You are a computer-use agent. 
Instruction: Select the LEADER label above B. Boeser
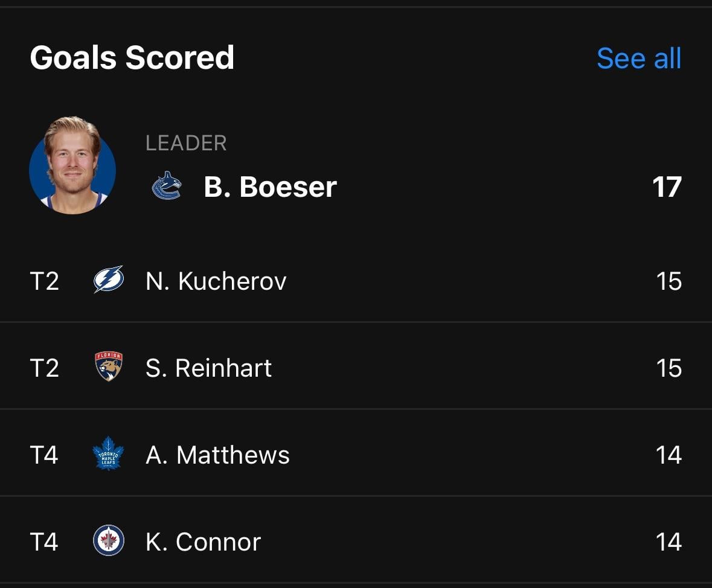point(186,143)
